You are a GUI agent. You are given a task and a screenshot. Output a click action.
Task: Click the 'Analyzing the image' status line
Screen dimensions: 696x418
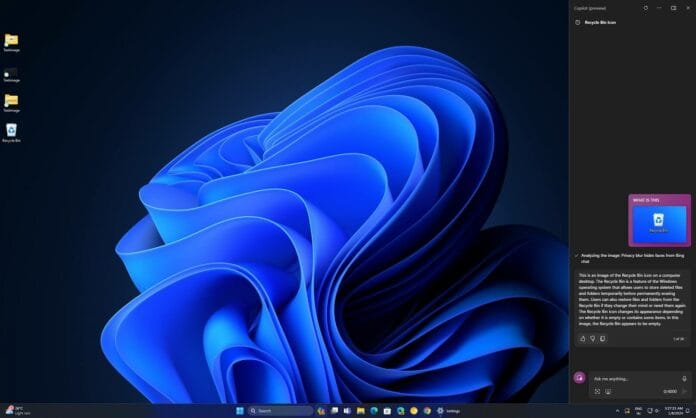[632, 258]
